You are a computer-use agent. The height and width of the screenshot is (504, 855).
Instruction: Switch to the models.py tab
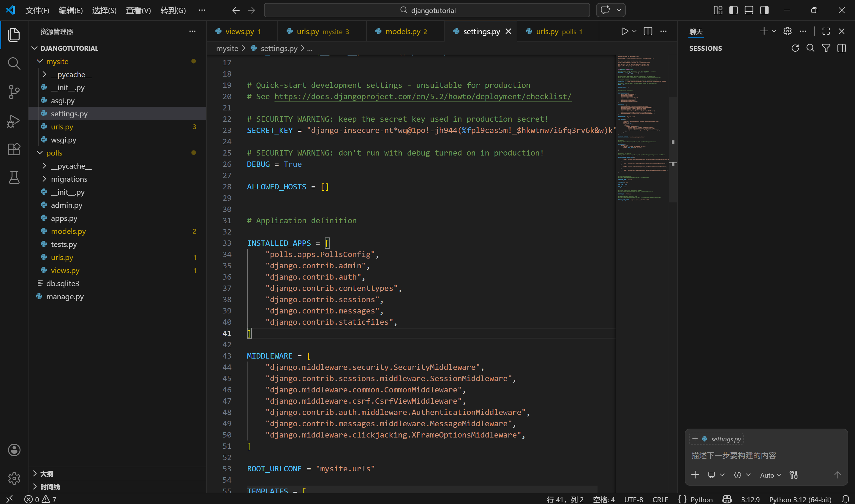click(403, 31)
